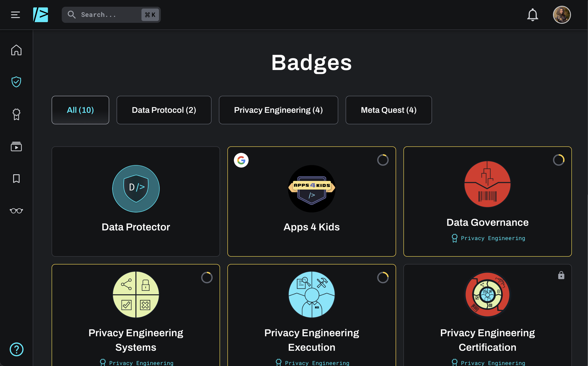
Task: Filter by Privacy Engineering (4) tab
Action: (278, 110)
